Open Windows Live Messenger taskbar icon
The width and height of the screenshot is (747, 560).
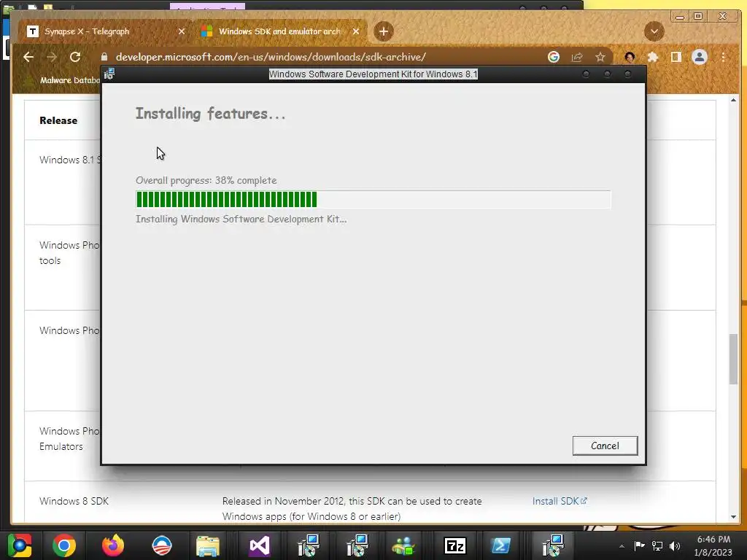[404, 545]
